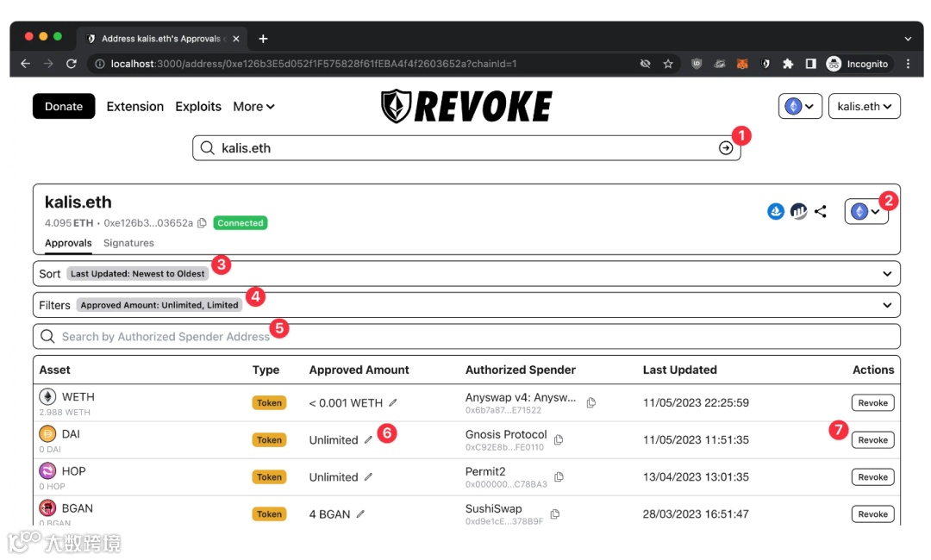This screenshot has width=931, height=560.
Task: Click the kalis.eth address search field
Action: click(466, 147)
